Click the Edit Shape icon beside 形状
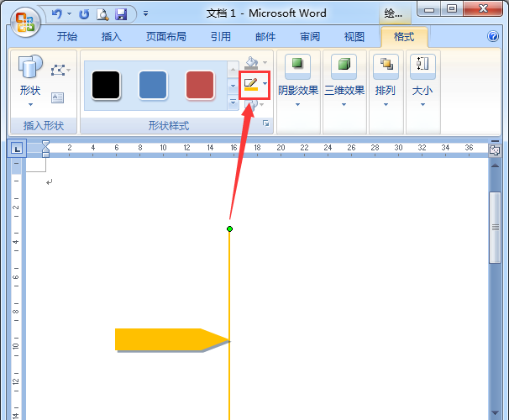 (58, 70)
